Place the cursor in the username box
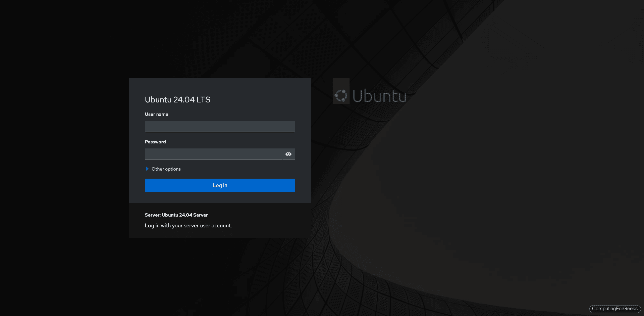Screen dimensions: 644x316 pyautogui.click(x=220, y=127)
